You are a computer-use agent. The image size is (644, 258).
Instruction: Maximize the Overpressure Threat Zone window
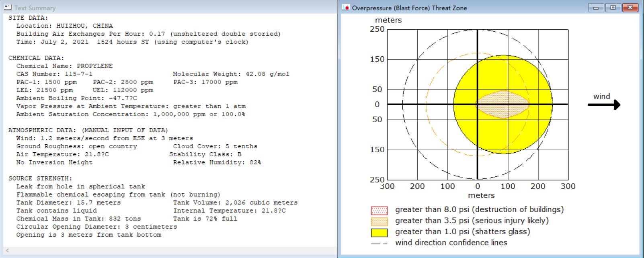(613, 8)
